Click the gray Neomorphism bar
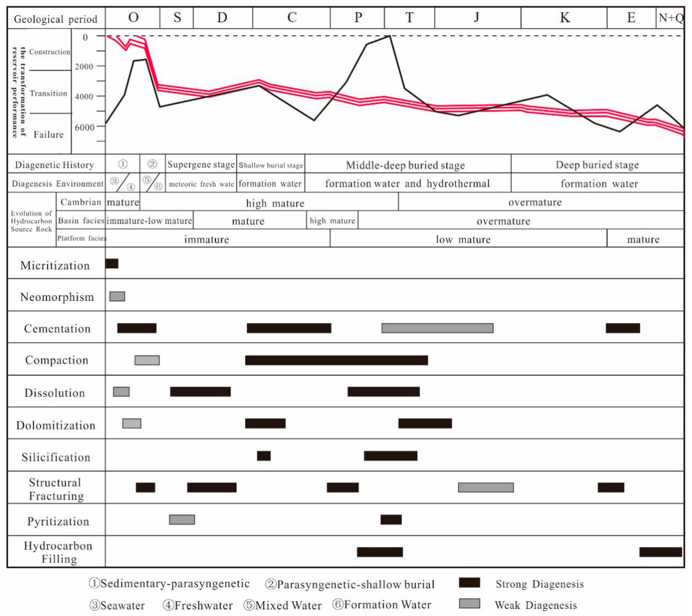This screenshot has width=692, height=616. pos(117,296)
